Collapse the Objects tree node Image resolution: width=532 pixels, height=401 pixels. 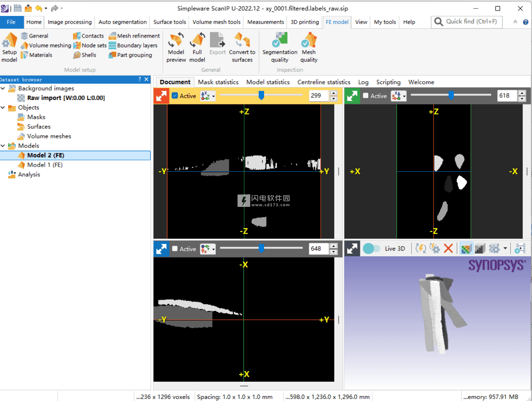coord(3,107)
